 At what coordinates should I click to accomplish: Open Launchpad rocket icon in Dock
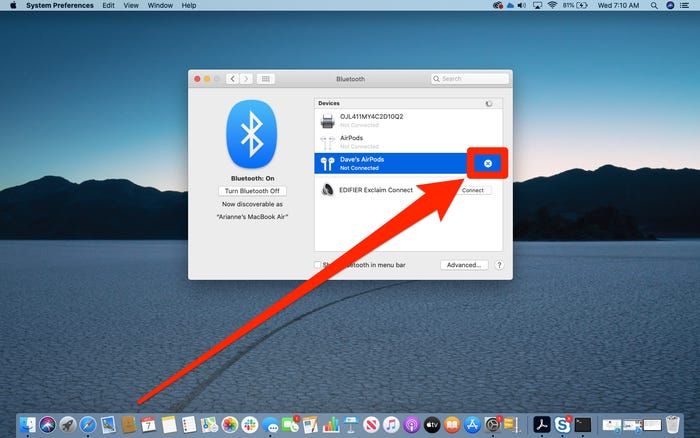tap(68, 425)
